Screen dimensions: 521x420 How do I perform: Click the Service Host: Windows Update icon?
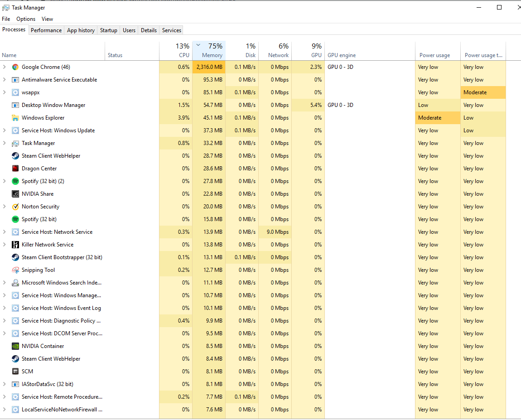coord(15,130)
